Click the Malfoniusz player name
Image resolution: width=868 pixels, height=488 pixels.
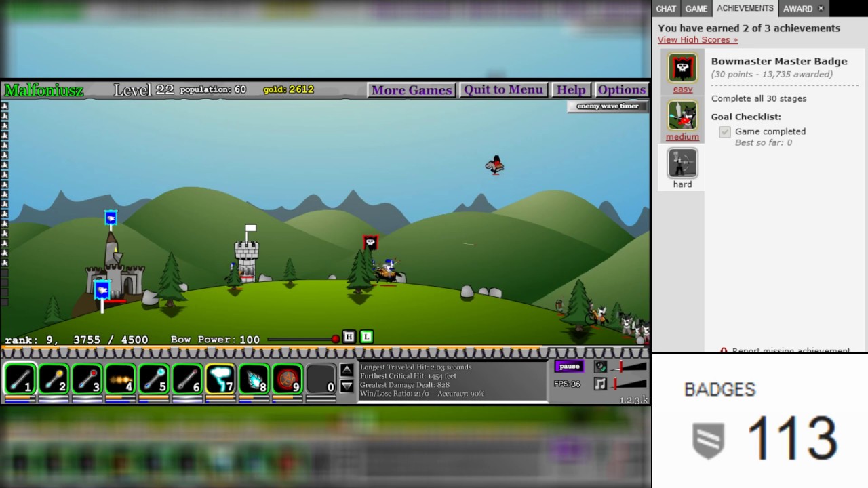pos(44,90)
